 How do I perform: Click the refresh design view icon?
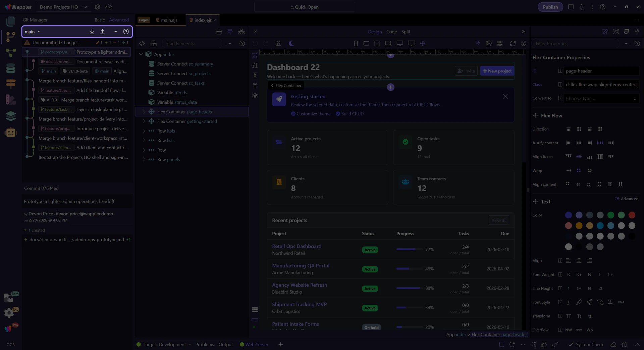pyautogui.click(x=513, y=43)
